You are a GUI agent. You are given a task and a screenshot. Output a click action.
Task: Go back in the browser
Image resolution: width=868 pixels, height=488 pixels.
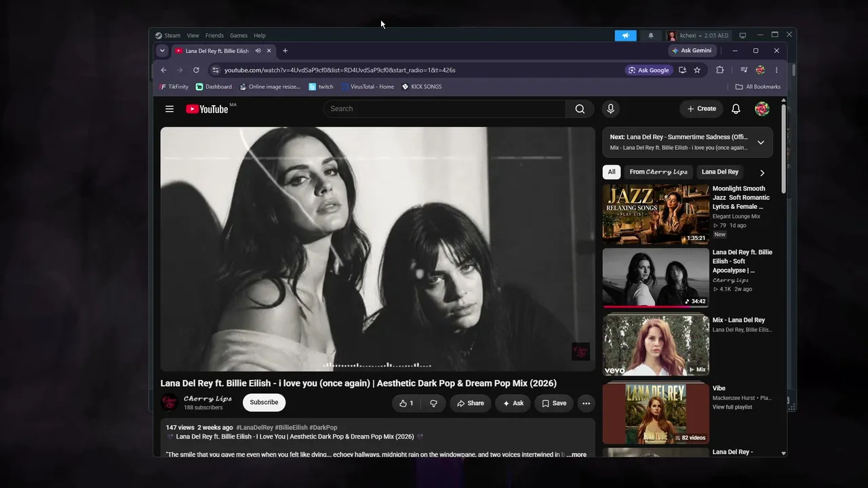pyautogui.click(x=163, y=70)
